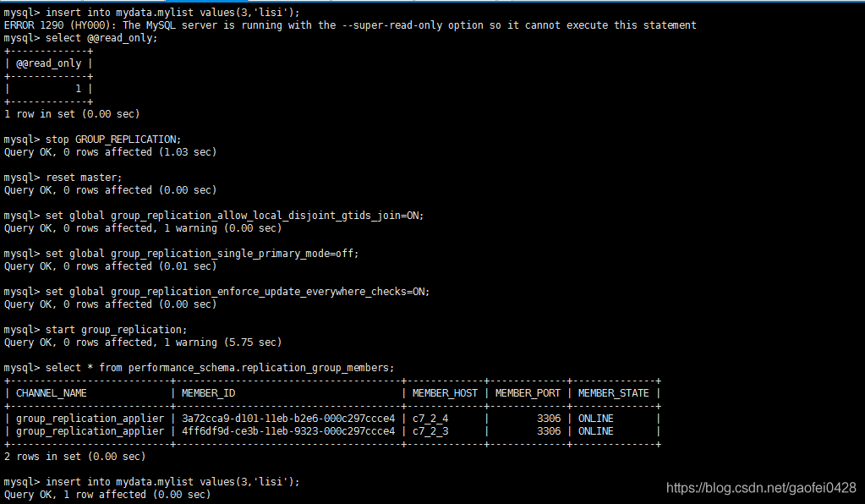Click member ID starting with 4ff6df9d

(x=288, y=431)
